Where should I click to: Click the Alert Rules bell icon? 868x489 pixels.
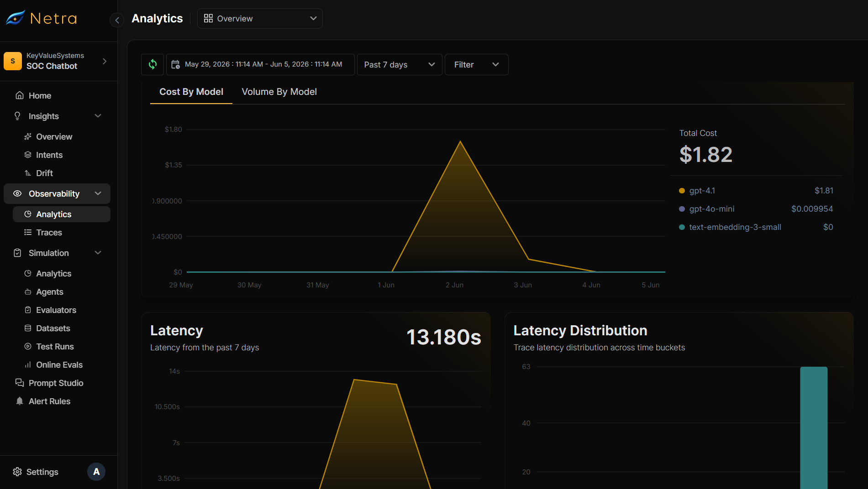click(19, 401)
